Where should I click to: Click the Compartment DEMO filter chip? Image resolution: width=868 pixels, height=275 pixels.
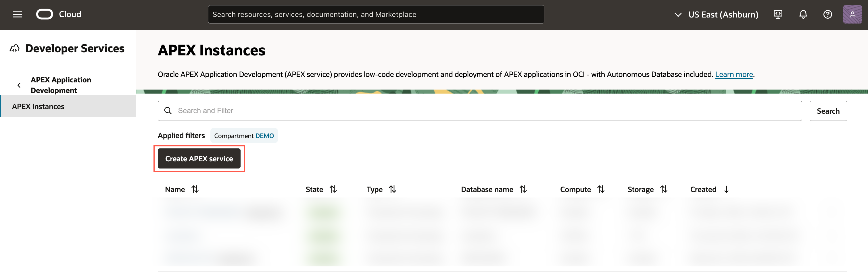point(244,136)
